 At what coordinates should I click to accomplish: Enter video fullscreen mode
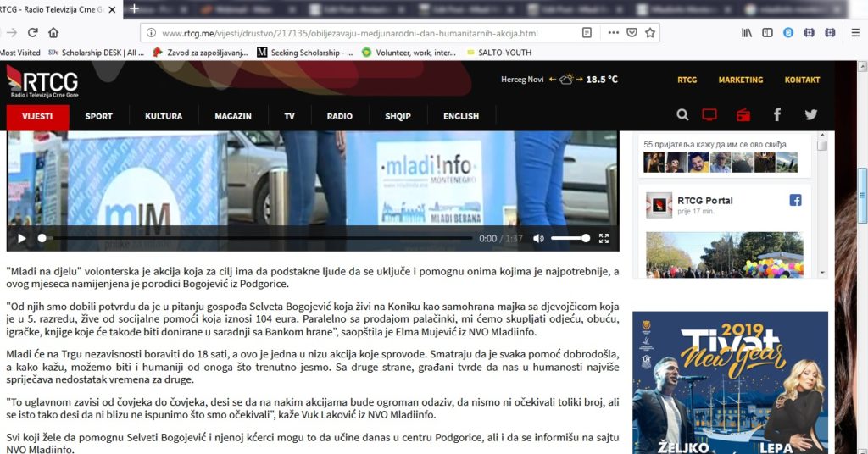604,239
